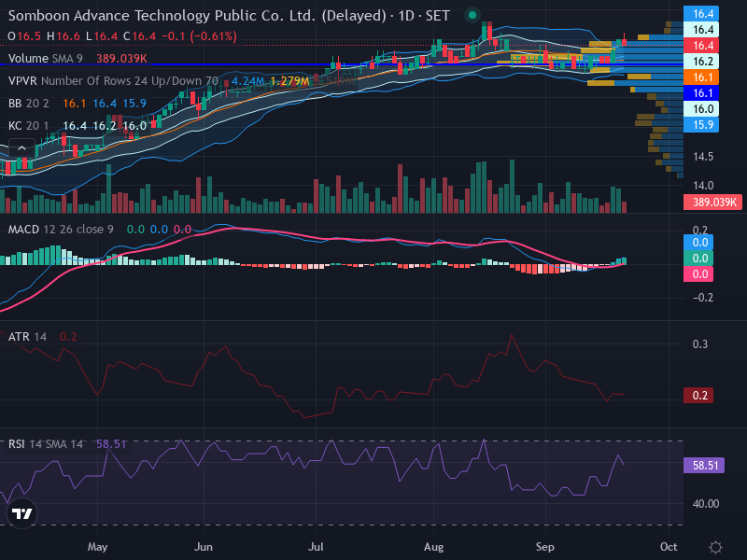
Task: Click the Sep label on time axis
Action: click(x=544, y=547)
